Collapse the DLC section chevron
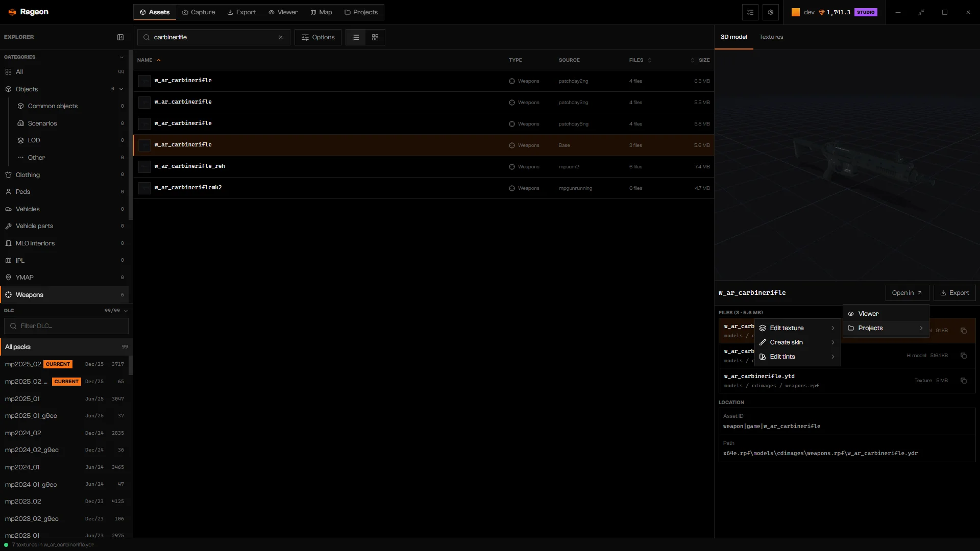The image size is (980, 551). 126,311
